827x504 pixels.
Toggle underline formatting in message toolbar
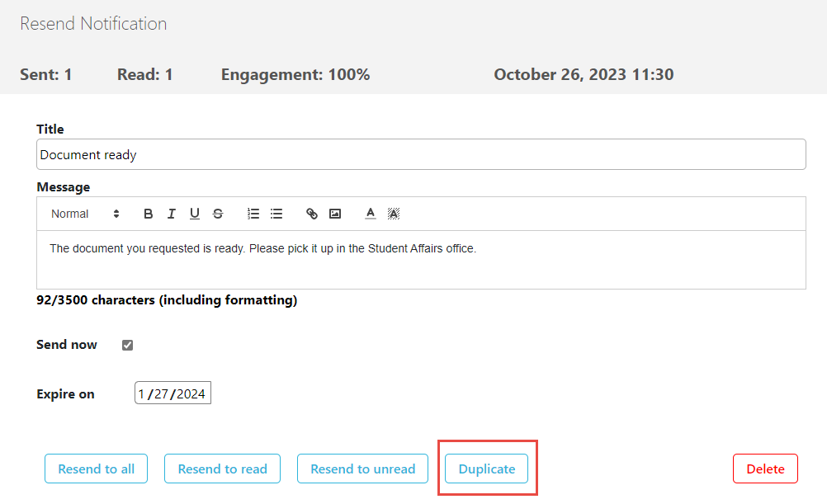pyautogui.click(x=195, y=214)
